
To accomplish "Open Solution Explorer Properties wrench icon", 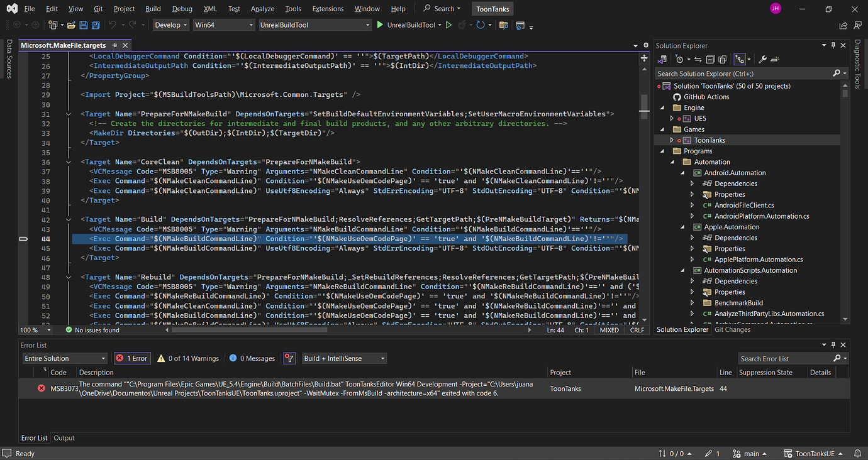I will 762,58.
